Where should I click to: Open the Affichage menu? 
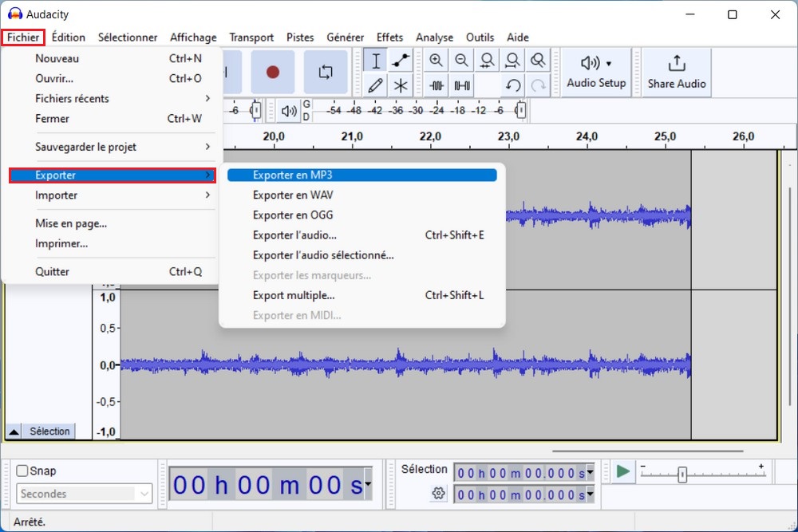pos(193,37)
